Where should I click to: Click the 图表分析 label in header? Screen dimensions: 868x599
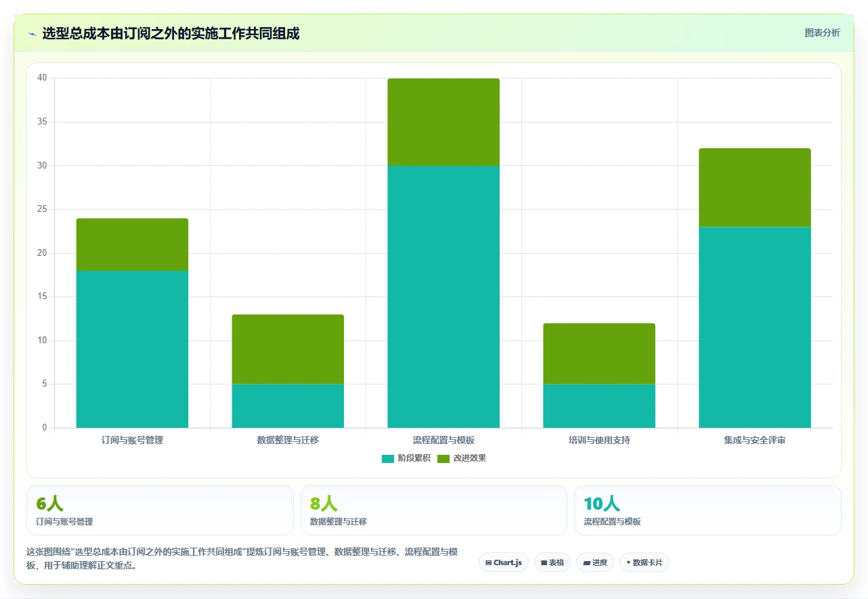(x=822, y=33)
